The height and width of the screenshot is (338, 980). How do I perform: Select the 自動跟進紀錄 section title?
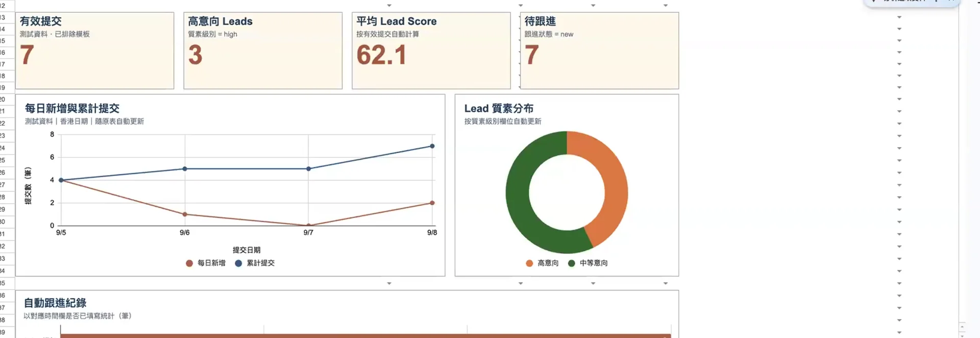coord(55,303)
